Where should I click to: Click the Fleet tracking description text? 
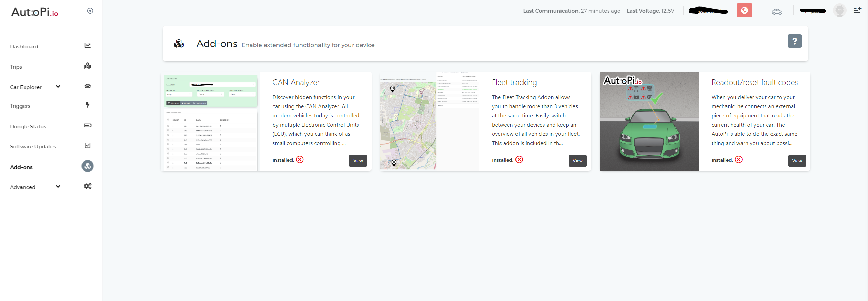click(536, 120)
